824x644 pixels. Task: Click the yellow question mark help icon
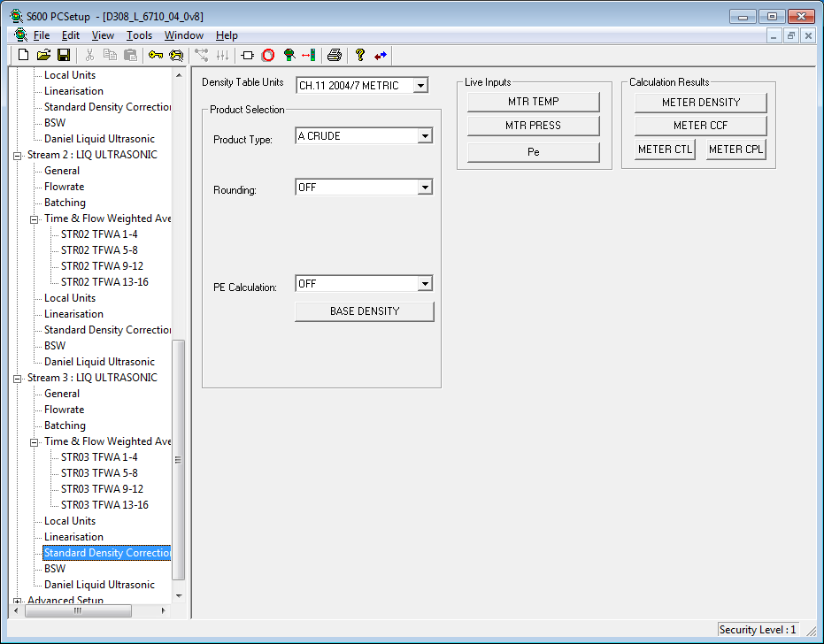(360, 55)
